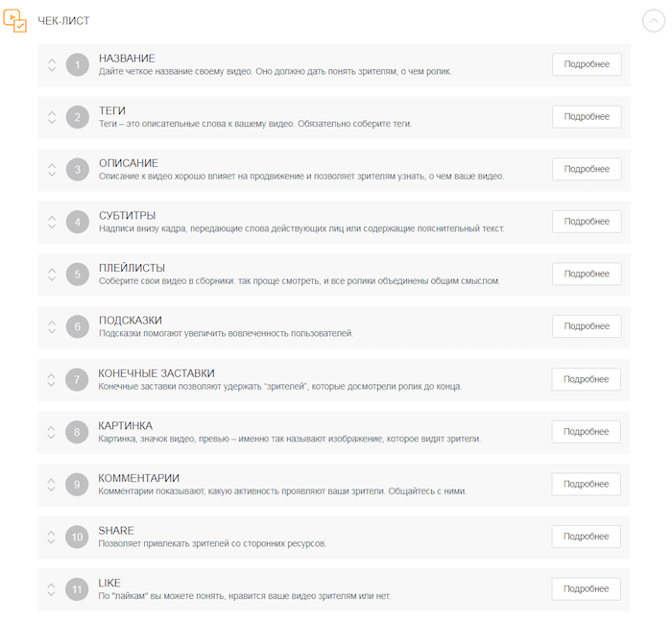672x621 pixels.
Task: Click the number 1 circle for НАЗВАНИЕ
Action: pyautogui.click(x=78, y=65)
